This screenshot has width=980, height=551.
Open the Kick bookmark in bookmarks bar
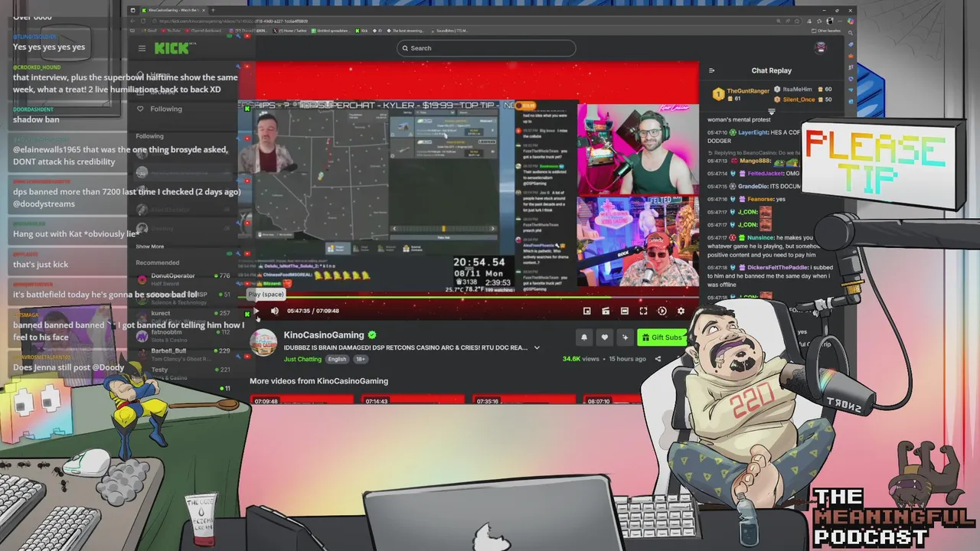363,31
